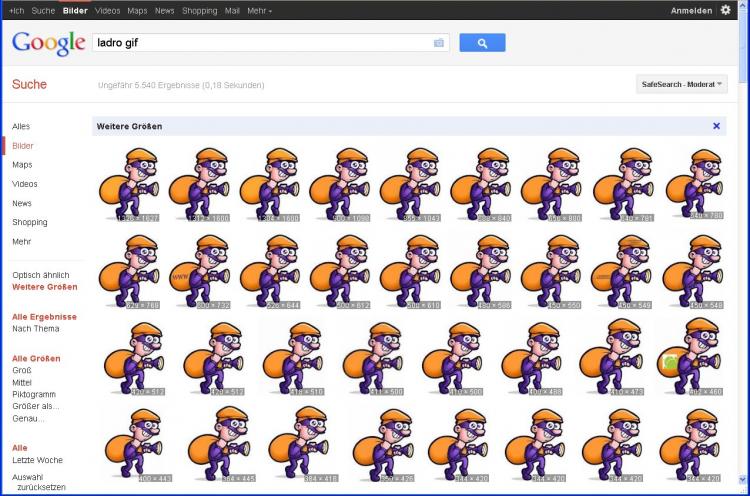Click the Anmelden sign-in link

coord(692,10)
